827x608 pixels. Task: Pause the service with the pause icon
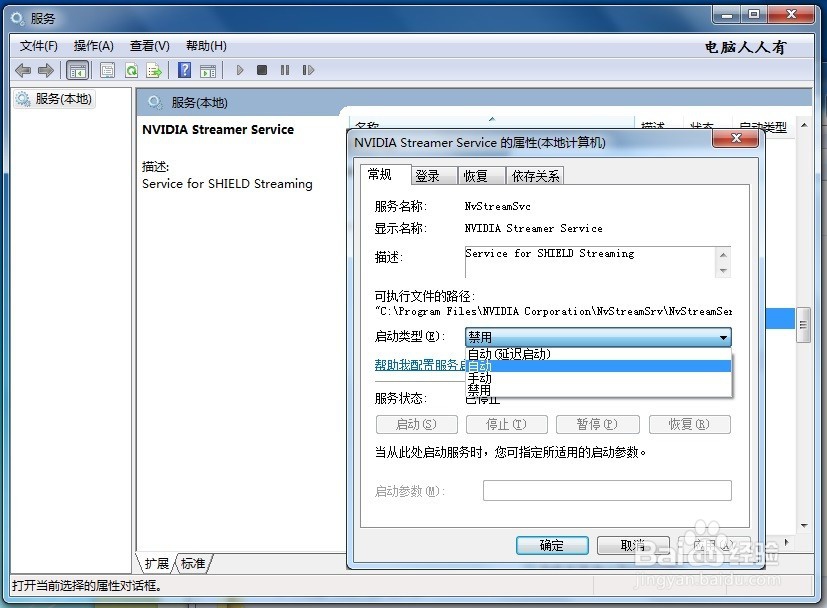pos(285,70)
